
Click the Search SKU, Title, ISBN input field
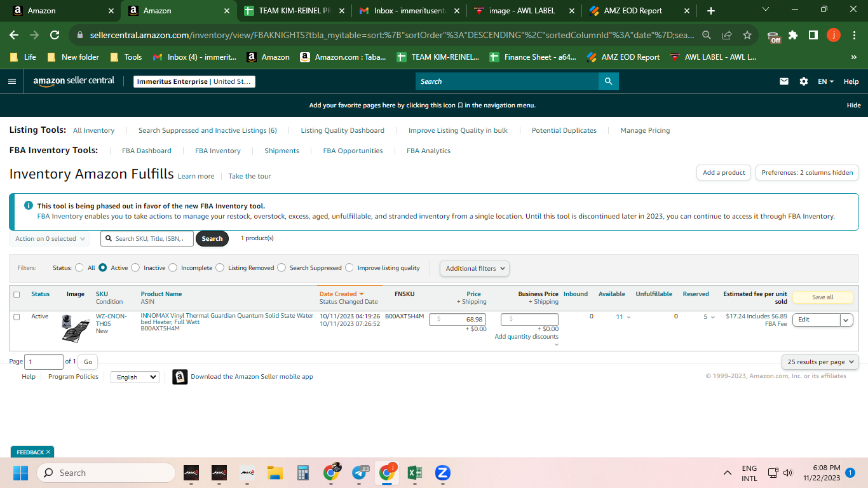point(147,239)
